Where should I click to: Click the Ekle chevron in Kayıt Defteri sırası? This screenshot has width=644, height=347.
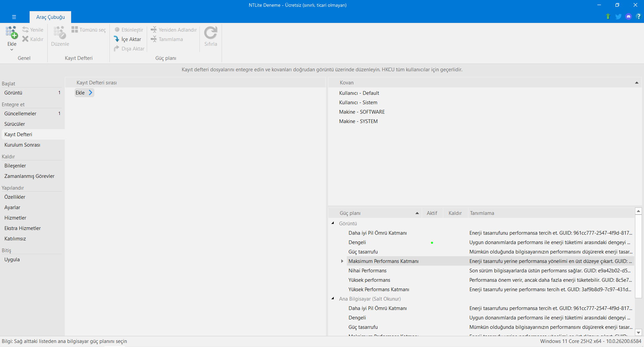[90, 92]
